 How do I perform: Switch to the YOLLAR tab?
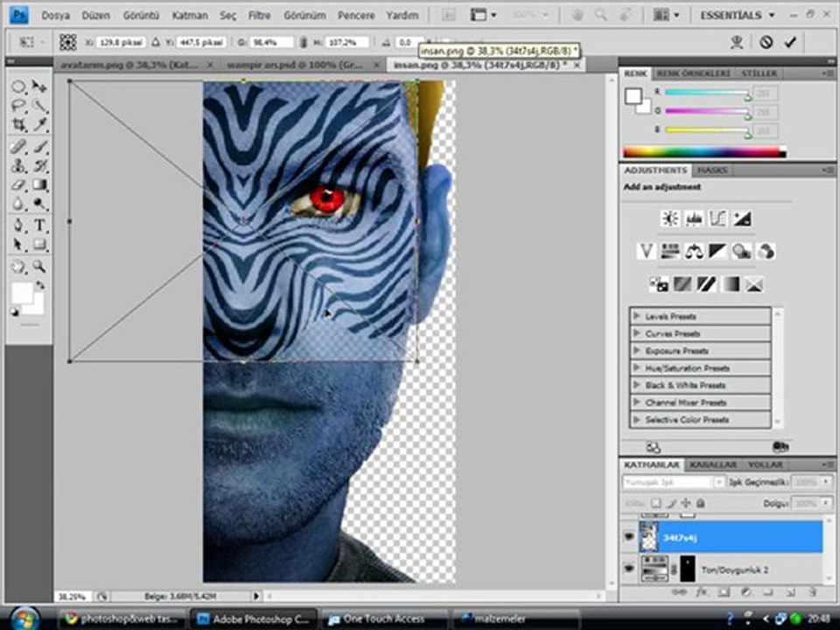tap(766, 465)
